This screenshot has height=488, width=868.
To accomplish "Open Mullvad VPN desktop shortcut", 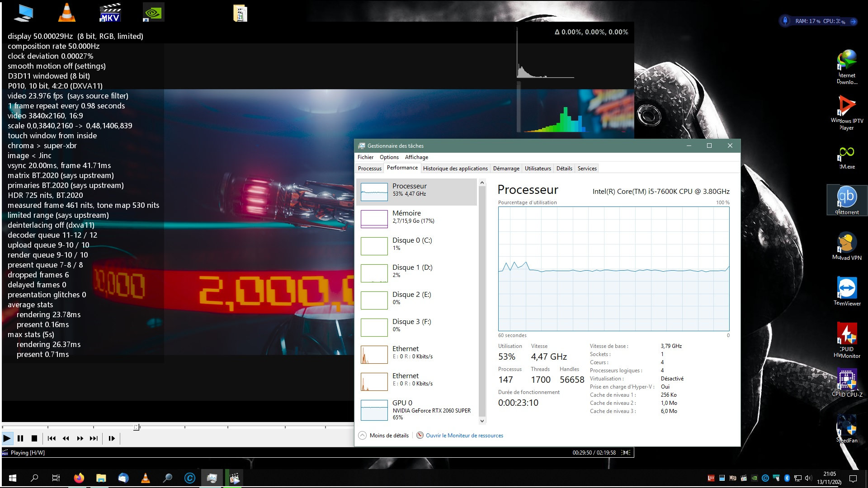I will (x=847, y=246).
